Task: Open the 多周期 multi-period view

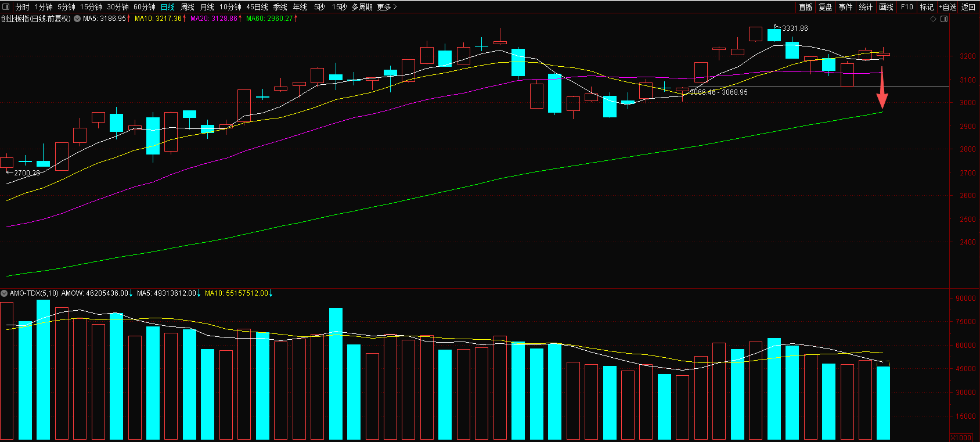Action: click(362, 7)
